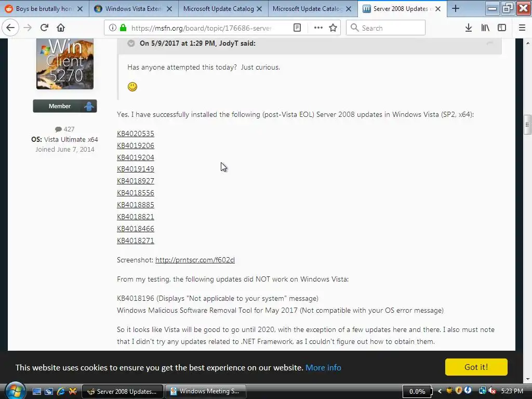This screenshot has height=399, width=532.
Task: Launch Internet Explorer from quick launch
Action: tap(61, 392)
